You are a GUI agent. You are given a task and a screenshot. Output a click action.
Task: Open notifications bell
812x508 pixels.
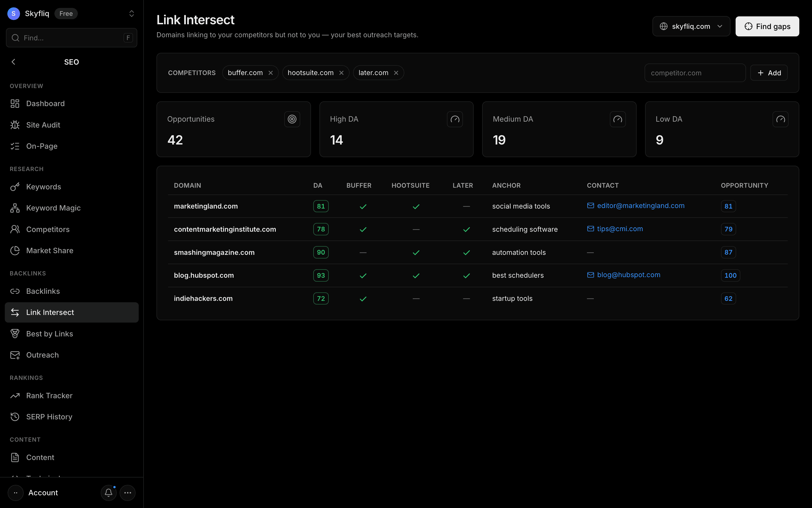coord(108,493)
